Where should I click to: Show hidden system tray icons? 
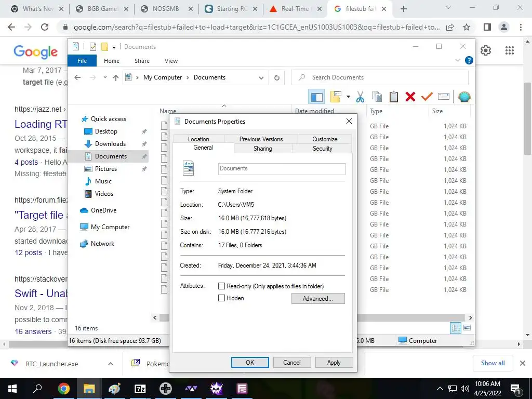pyautogui.click(x=440, y=389)
